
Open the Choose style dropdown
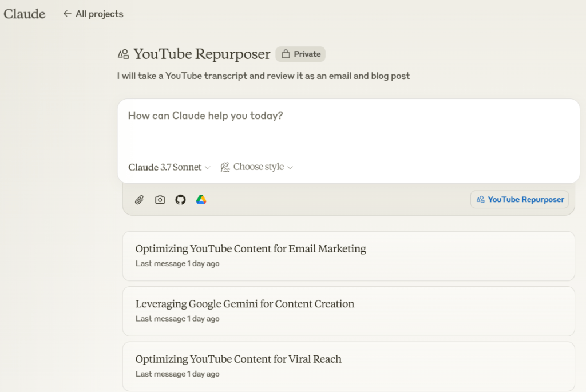[x=257, y=167]
